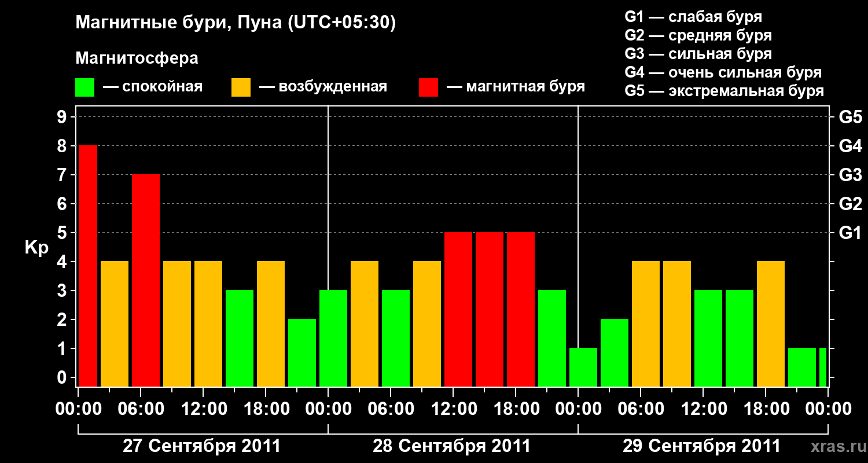Click 'G1 — слабая буря' legend line
Viewport: 868px width, 463px height.
pyautogui.click(x=693, y=17)
